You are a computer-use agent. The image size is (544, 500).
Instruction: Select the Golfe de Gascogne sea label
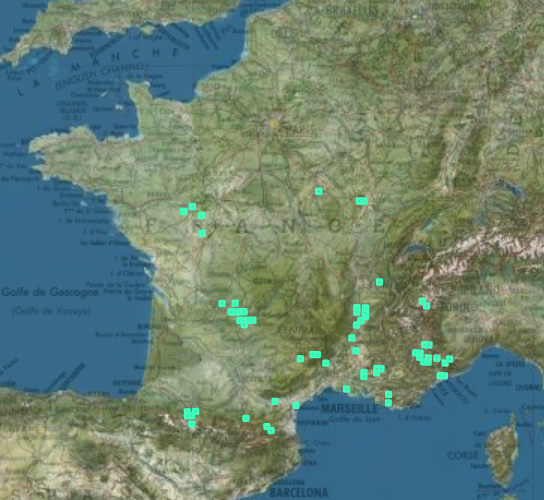point(50,292)
